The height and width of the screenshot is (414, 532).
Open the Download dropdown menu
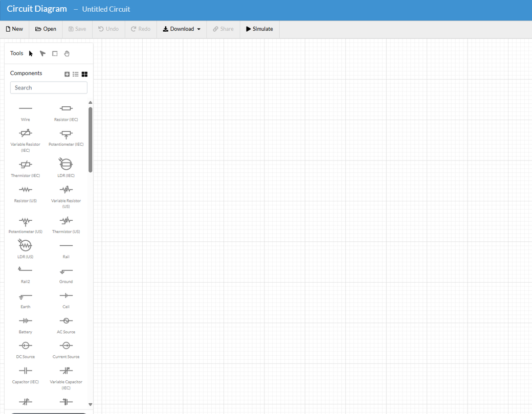click(x=182, y=29)
